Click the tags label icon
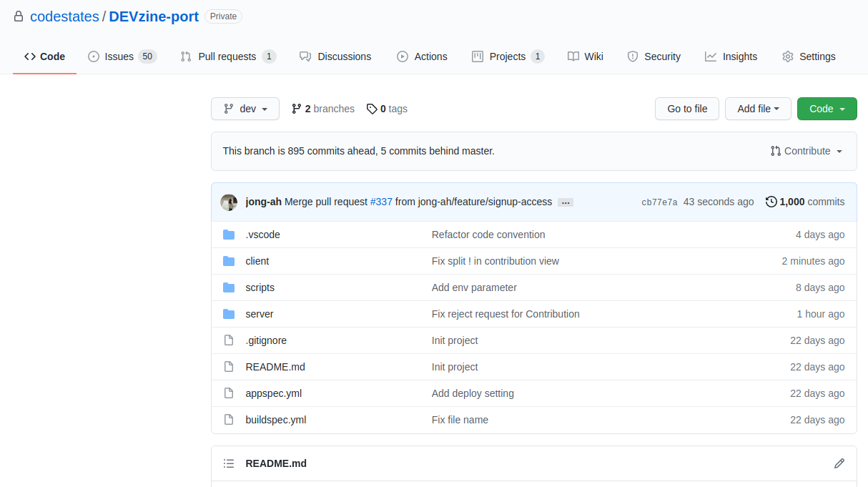The width and height of the screenshot is (868, 487). click(x=372, y=109)
